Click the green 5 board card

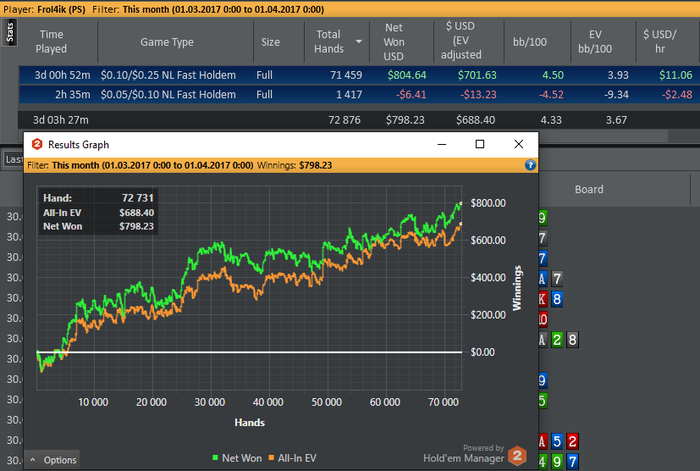[542, 401]
